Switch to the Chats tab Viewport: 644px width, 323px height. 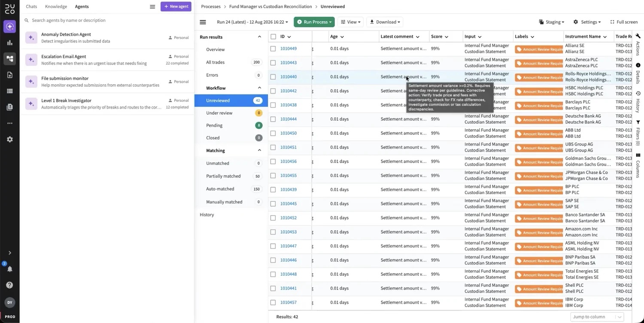(31, 7)
